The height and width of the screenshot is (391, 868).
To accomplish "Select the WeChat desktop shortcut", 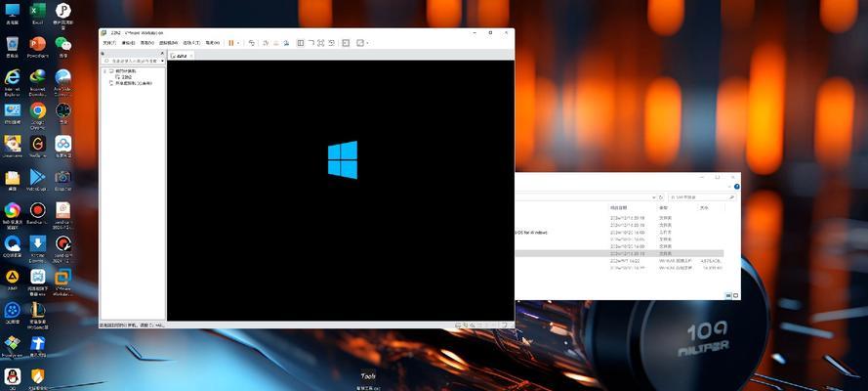I will (x=63, y=47).
